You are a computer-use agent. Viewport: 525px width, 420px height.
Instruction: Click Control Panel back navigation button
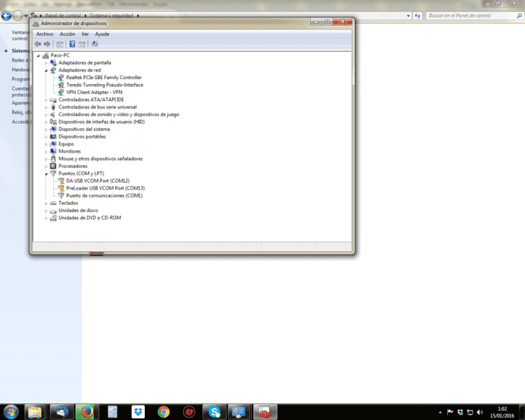(6, 15)
